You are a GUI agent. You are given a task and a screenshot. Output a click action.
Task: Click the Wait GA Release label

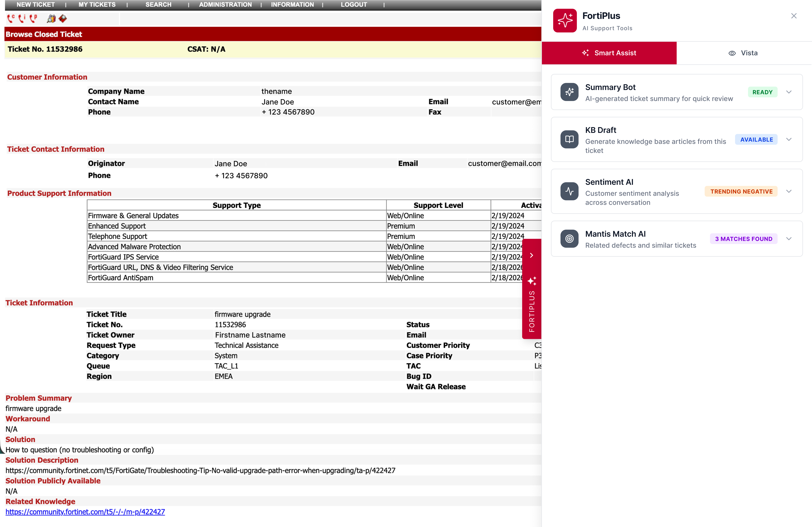pos(436,387)
